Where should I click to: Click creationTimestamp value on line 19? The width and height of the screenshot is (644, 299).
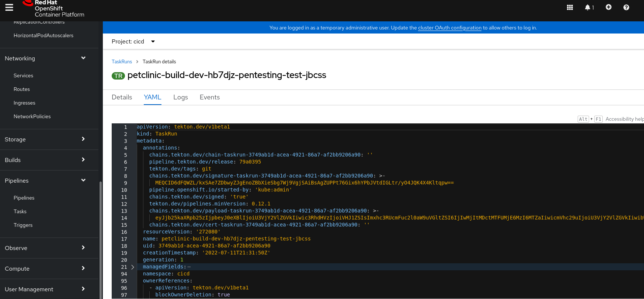point(236,253)
